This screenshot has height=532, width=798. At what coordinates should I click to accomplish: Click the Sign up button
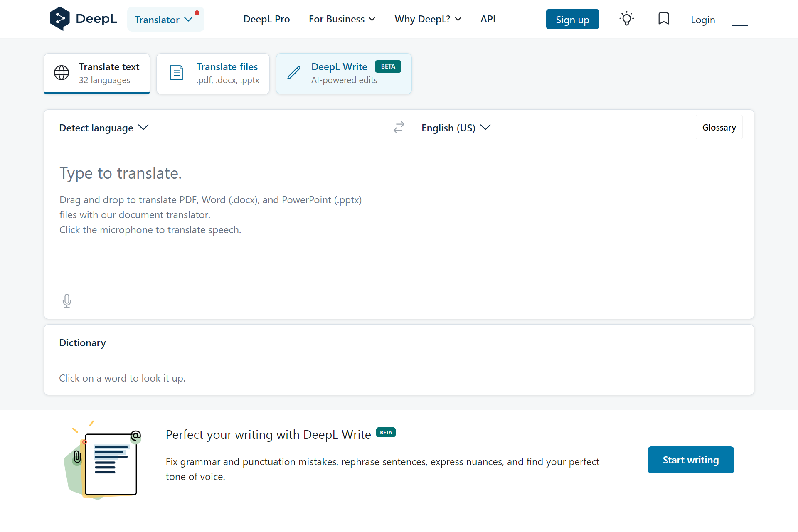point(572,19)
